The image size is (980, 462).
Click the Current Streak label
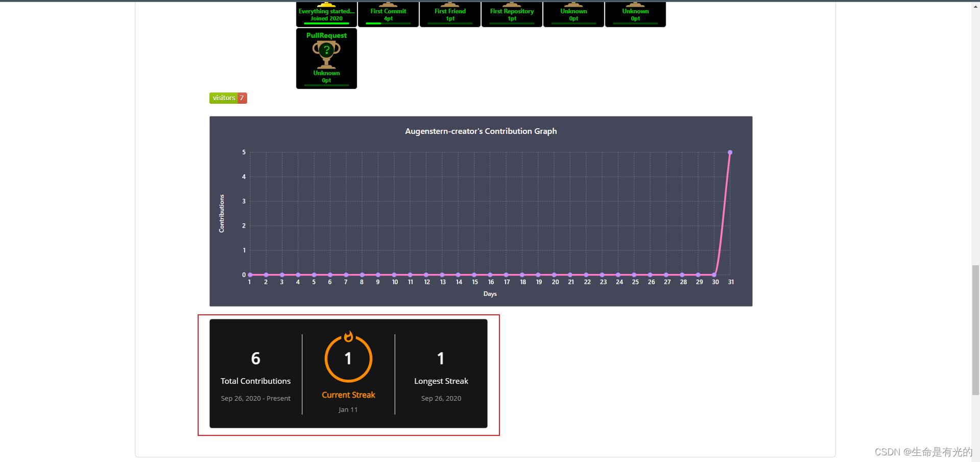pyautogui.click(x=348, y=395)
